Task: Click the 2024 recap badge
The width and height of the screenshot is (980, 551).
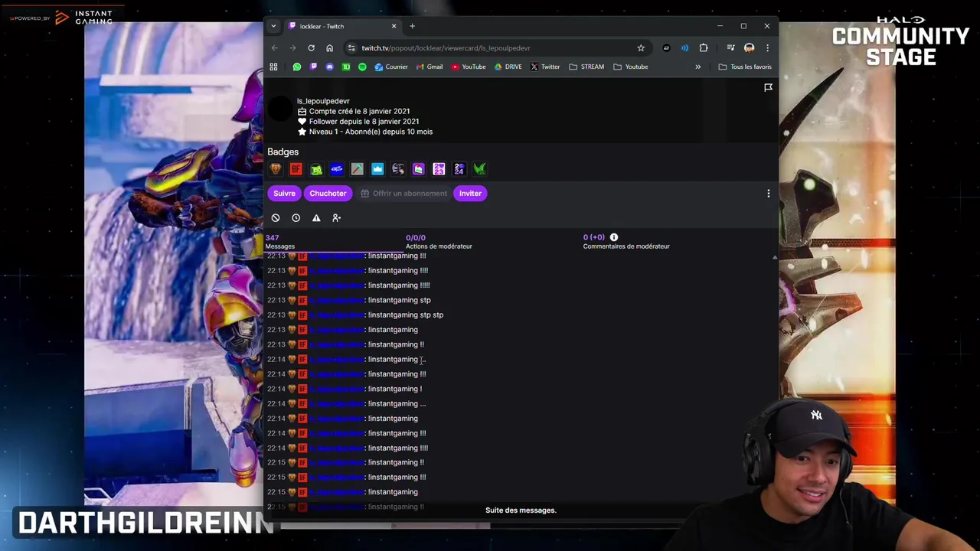Action: click(x=459, y=169)
